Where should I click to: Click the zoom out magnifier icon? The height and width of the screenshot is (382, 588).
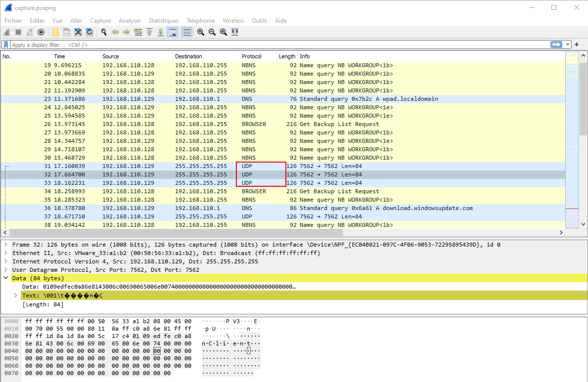[x=212, y=32]
